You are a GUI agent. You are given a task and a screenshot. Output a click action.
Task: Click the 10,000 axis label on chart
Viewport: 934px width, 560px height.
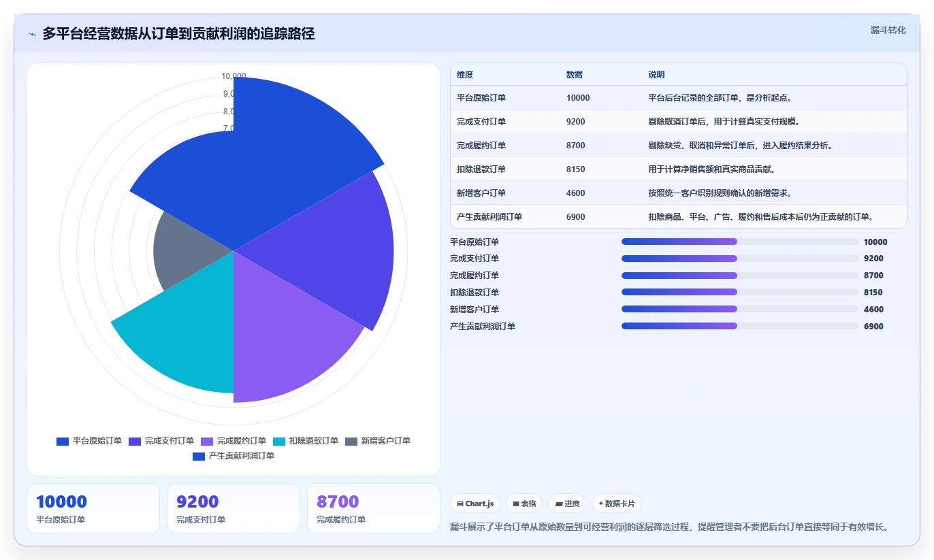(233, 76)
